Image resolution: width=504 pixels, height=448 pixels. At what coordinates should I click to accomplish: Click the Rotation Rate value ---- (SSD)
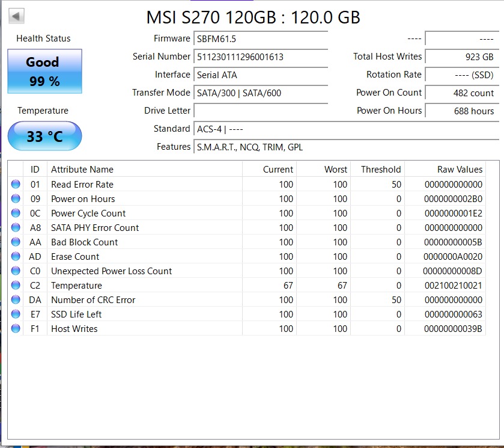(462, 75)
